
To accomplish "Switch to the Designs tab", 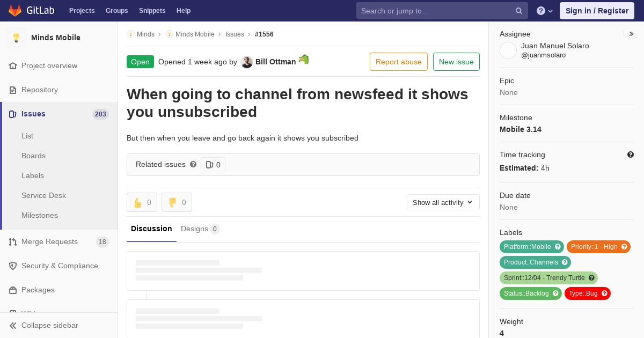I will coord(200,229).
